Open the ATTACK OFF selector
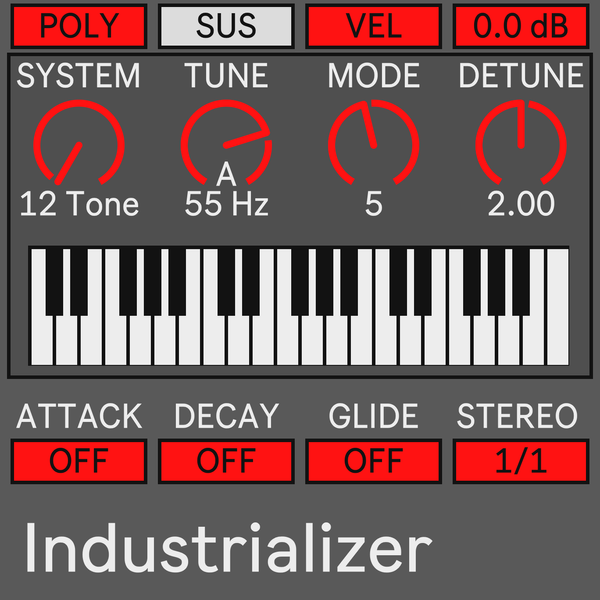This screenshot has height=600, width=600. pos(79,461)
